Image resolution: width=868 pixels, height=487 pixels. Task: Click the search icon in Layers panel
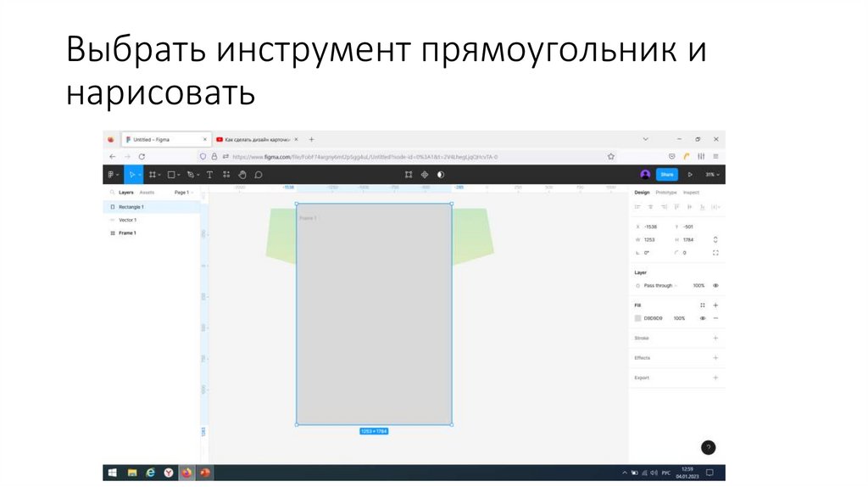click(x=113, y=193)
